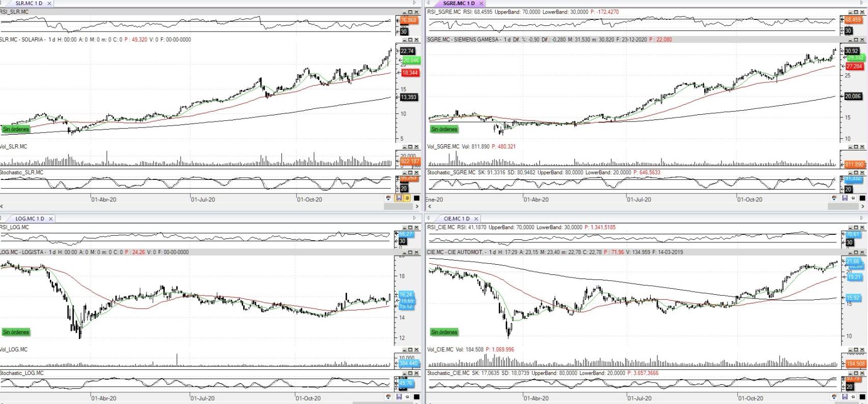868x404 pixels.
Task: Switch to the CIE.MC 1 D tab
Action: (456, 219)
